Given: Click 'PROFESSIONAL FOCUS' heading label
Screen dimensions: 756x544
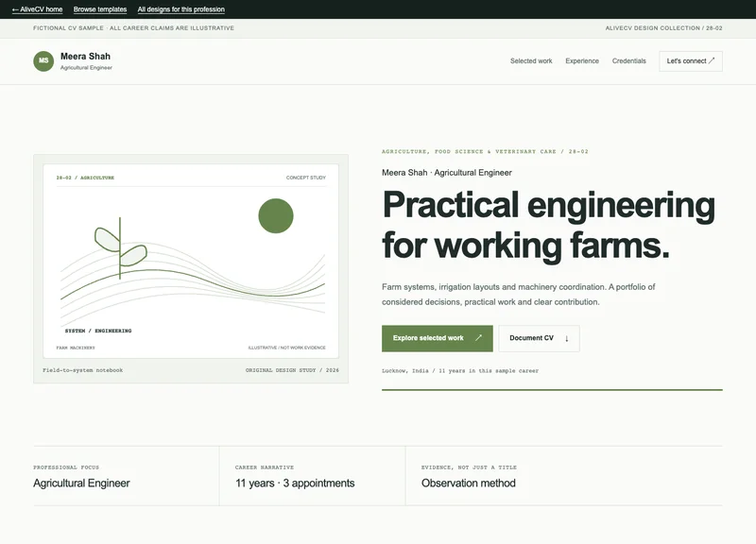Looking at the screenshot, I should click(66, 467).
